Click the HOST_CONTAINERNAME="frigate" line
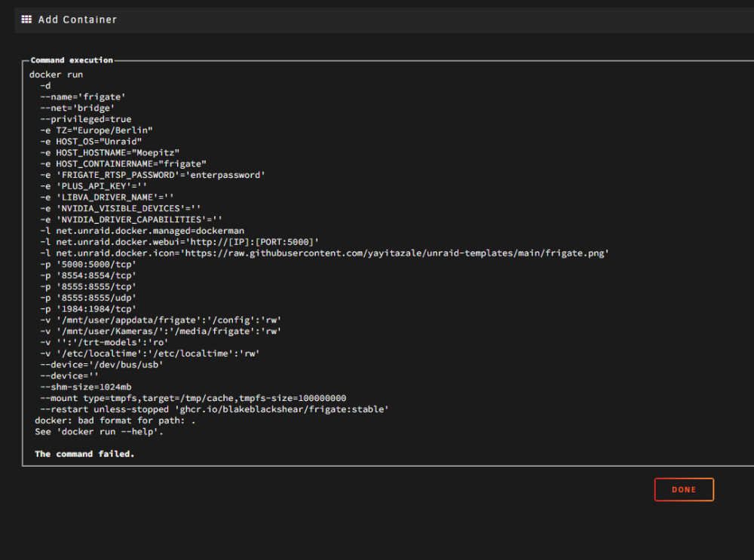 coord(123,164)
